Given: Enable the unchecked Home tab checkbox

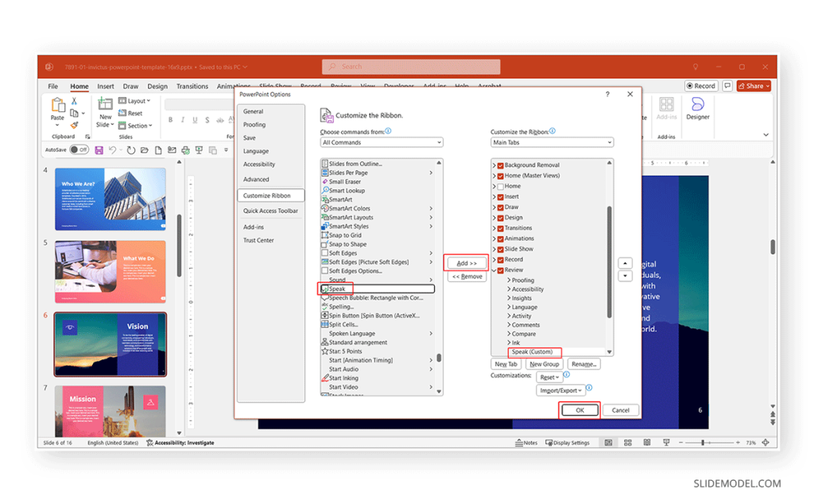Looking at the screenshot, I should (x=501, y=185).
